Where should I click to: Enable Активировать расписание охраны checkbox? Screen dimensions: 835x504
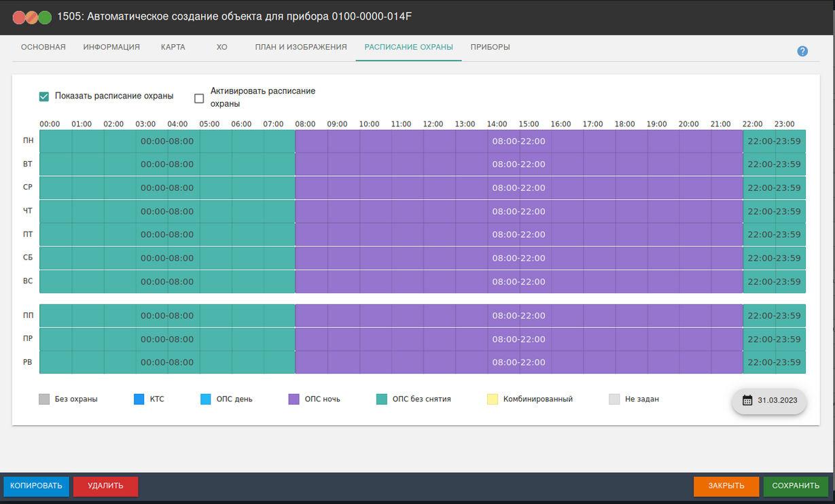click(x=199, y=98)
